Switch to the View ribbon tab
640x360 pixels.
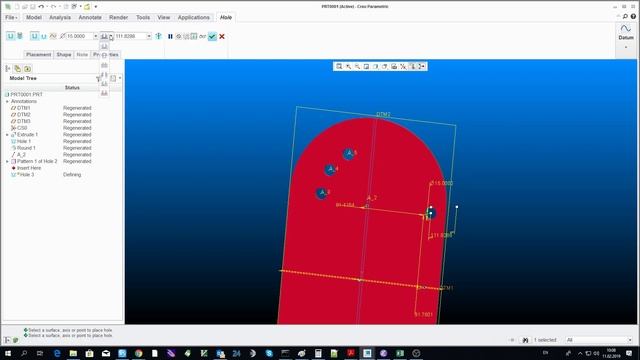coord(164,17)
